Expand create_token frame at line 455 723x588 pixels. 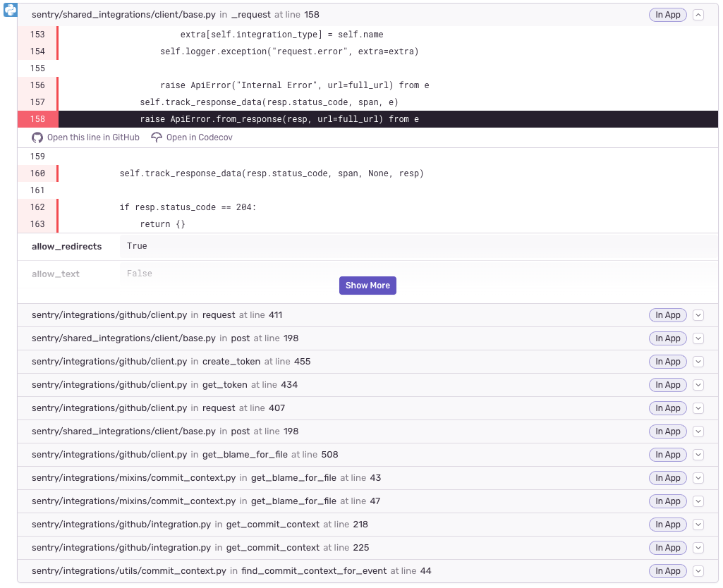[698, 362]
